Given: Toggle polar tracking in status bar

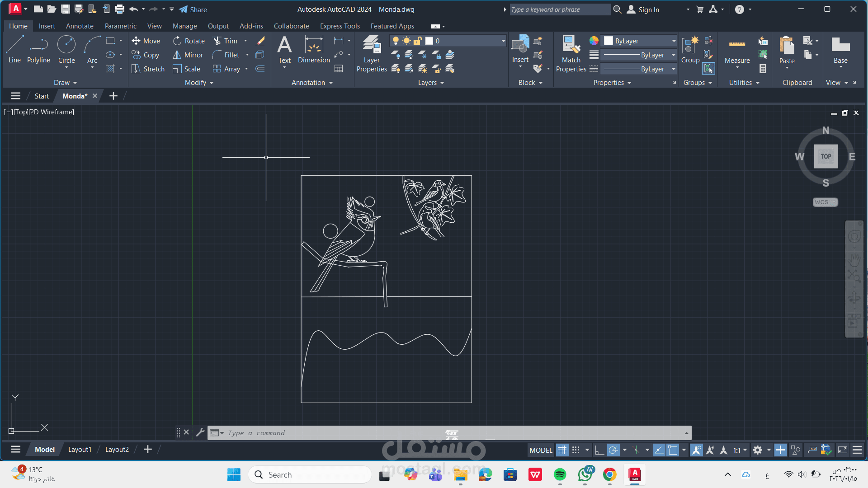Looking at the screenshot, I should 613,450.
